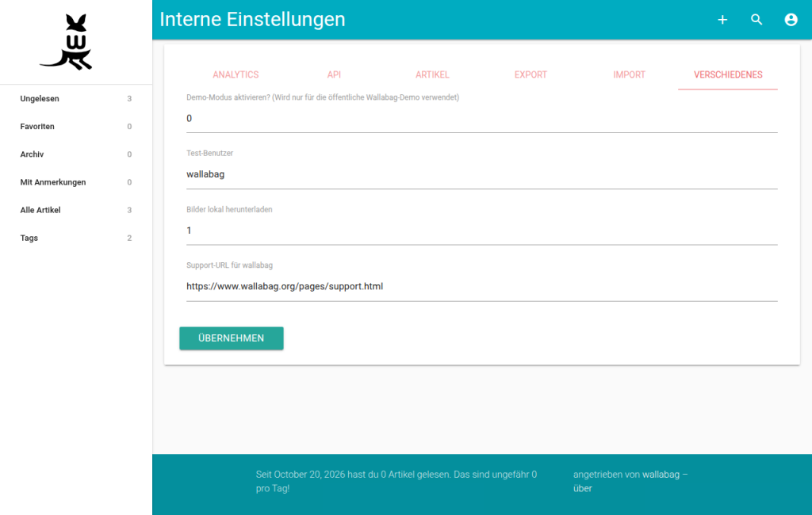Open search using magnifier icon

click(756, 20)
